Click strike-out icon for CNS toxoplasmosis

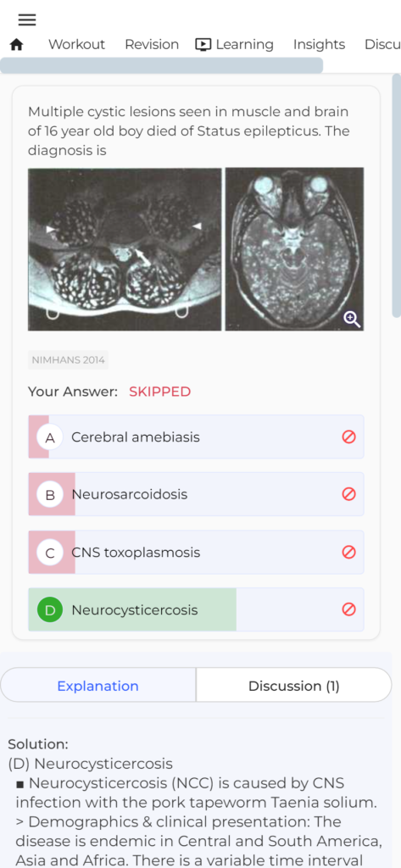[349, 552]
